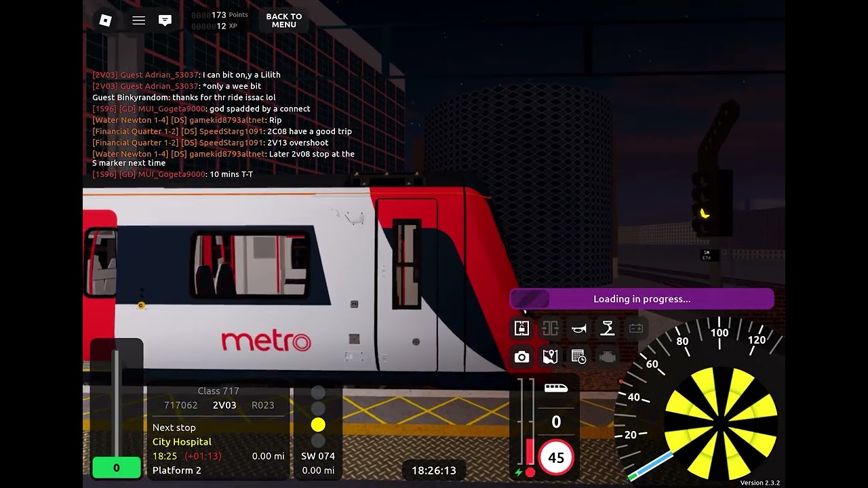Image resolution: width=868 pixels, height=488 pixels.
Task: Toggle the chat window icon
Action: point(165,20)
